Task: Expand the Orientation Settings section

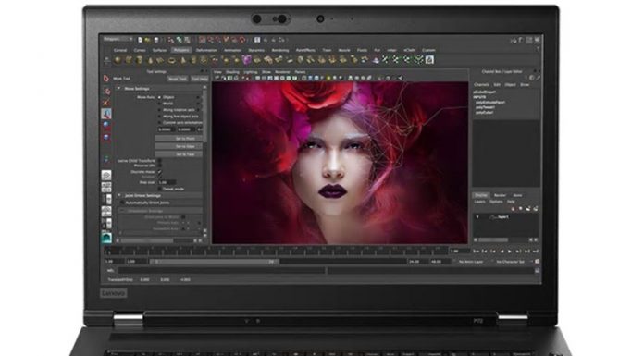Action: click(x=122, y=211)
